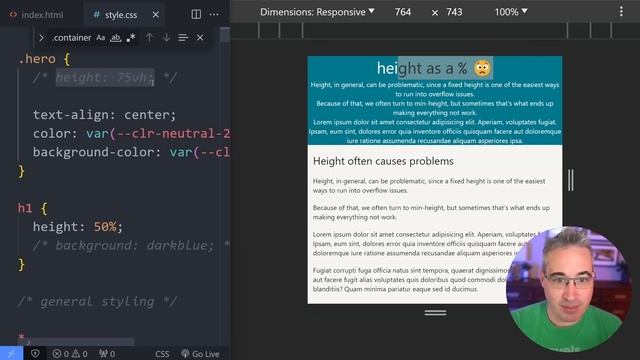Click the background-color declaration line
The image size is (640, 360).
(131, 152)
